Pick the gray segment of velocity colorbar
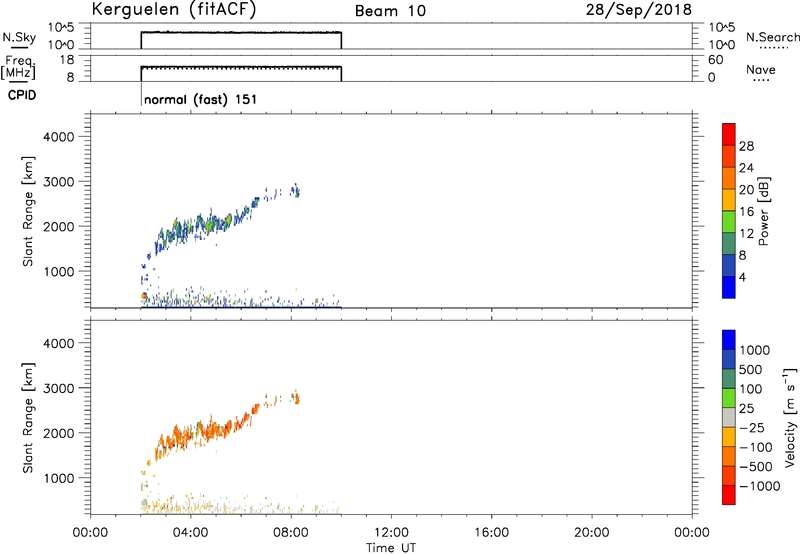 coord(729,418)
